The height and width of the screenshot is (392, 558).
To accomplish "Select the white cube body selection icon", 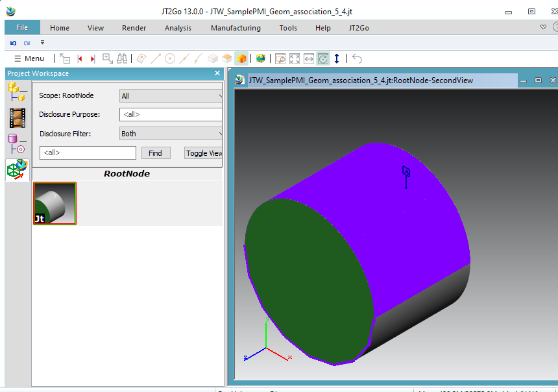I will [x=213, y=59].
